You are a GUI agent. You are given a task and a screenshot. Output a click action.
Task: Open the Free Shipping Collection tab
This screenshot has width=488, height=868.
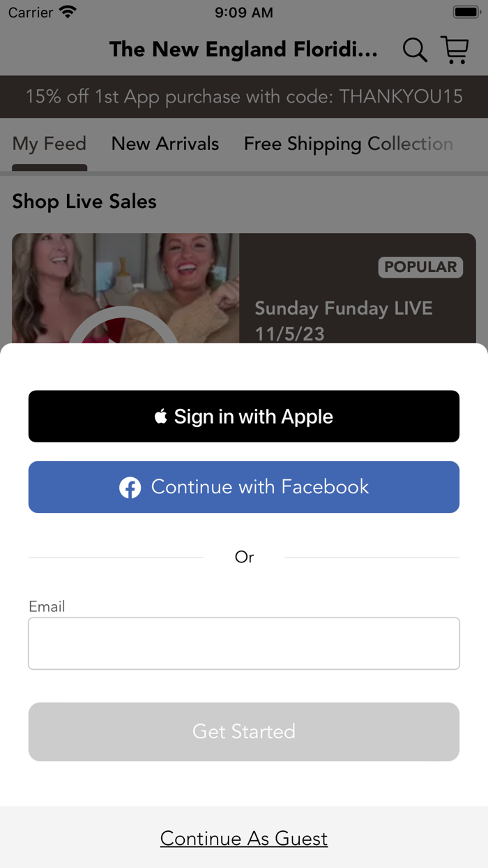click(349, 144)
